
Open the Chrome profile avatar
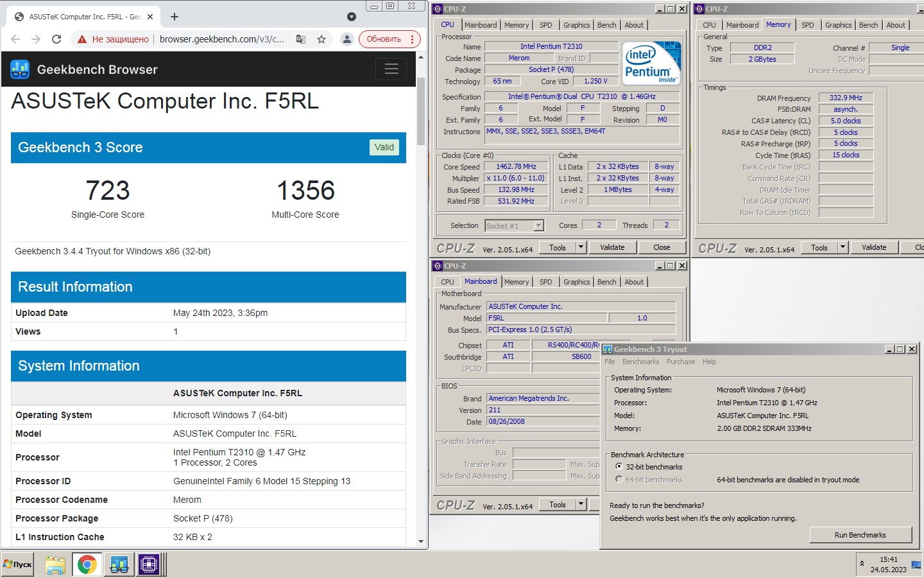click(x=347, y=39)
